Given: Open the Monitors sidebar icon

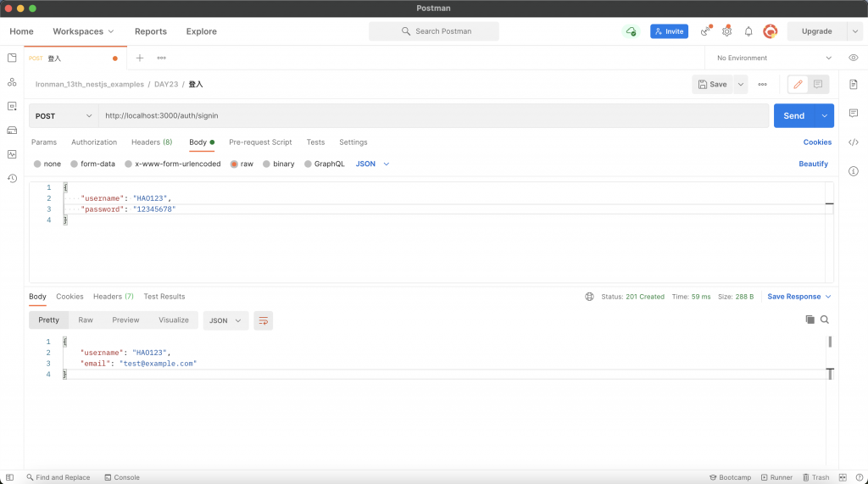Looking at the screenshot, I should click(12, 154).
